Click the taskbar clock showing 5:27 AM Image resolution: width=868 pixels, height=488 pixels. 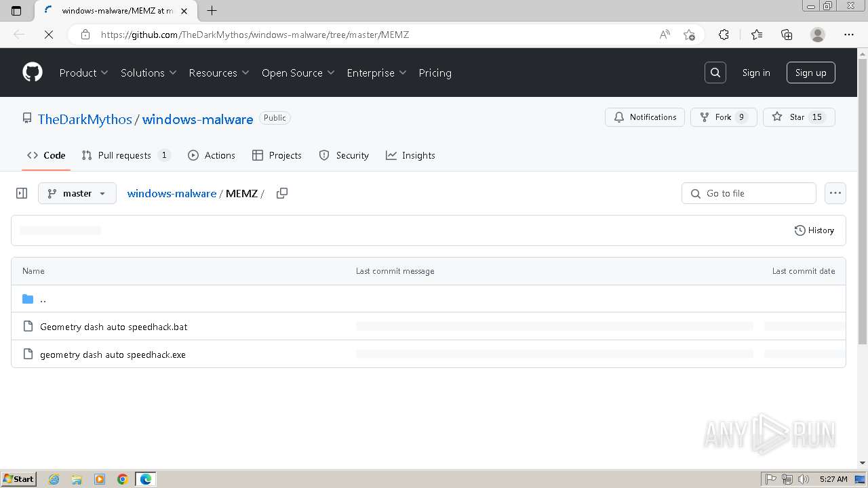(833, 479)
